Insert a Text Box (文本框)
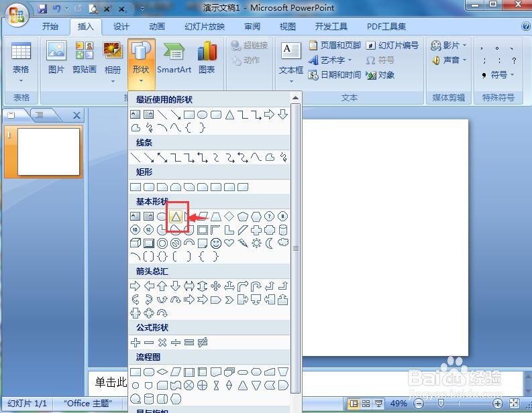The width and height of the screenshot is (532, 413). point(291,62)
